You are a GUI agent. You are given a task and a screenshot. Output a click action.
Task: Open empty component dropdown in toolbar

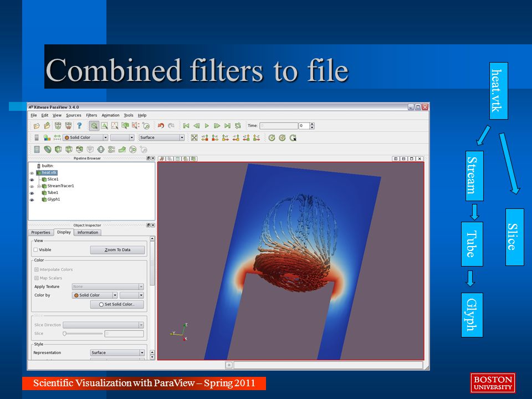122,138
